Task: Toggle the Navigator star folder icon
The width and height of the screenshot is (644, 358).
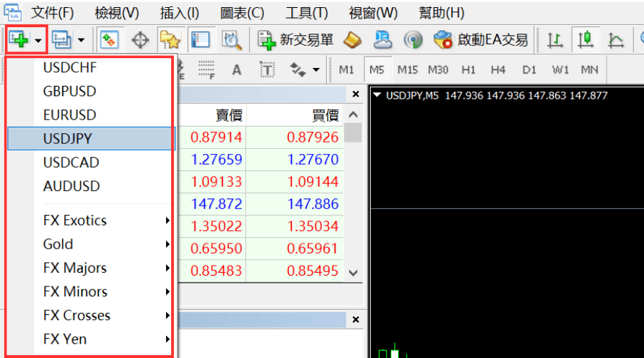Action: click(170, 40)
